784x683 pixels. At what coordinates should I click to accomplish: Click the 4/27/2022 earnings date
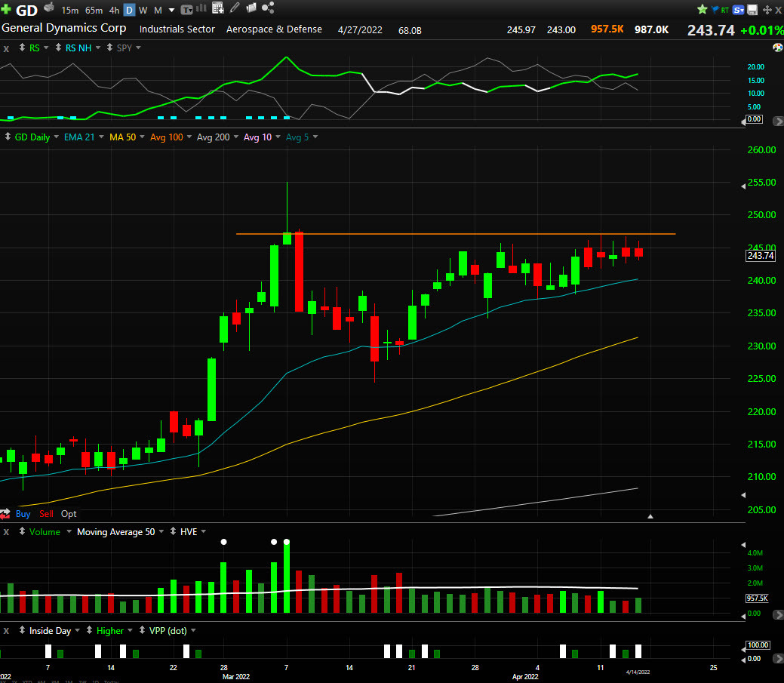360,30
